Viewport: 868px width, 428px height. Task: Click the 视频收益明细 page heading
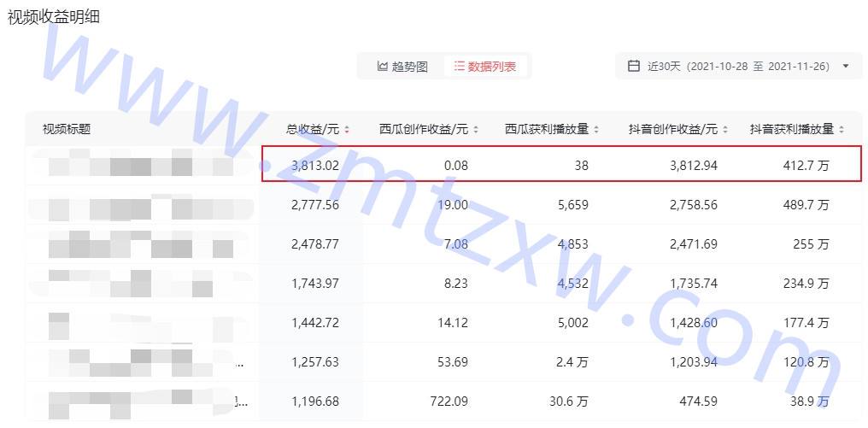pyautogui.click(x=54, y=17)
